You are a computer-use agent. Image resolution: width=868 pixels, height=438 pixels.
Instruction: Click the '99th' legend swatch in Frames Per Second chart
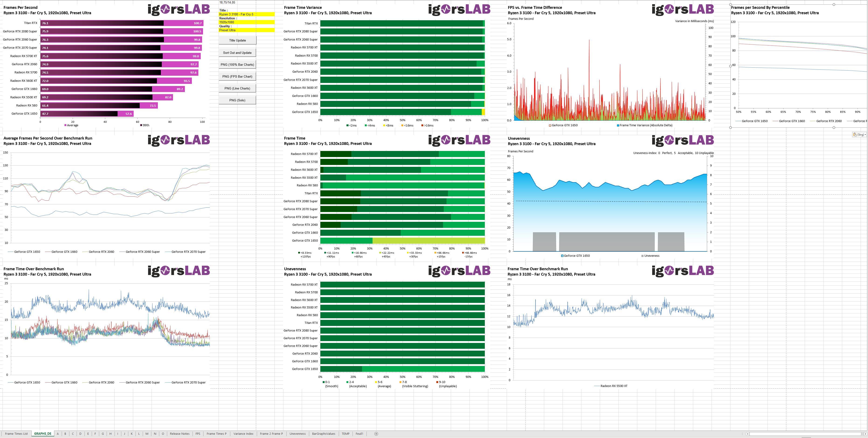pyautogui.click(x=141, y=125)
